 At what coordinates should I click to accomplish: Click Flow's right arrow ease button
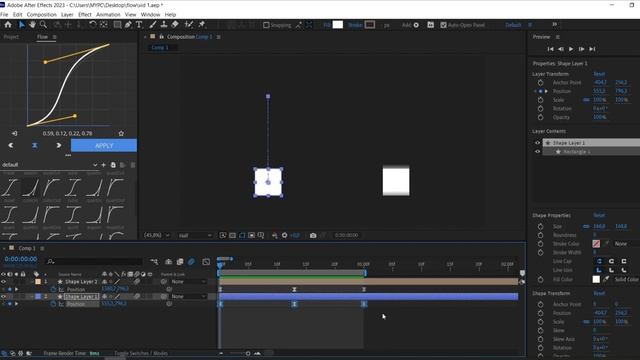pyautogui.click(x=58, y=145)
